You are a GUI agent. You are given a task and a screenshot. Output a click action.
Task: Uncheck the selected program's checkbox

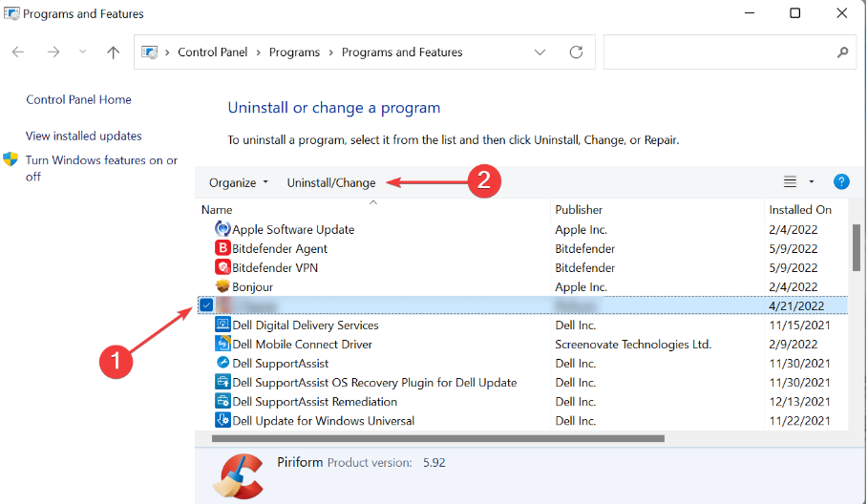[207, 305]
